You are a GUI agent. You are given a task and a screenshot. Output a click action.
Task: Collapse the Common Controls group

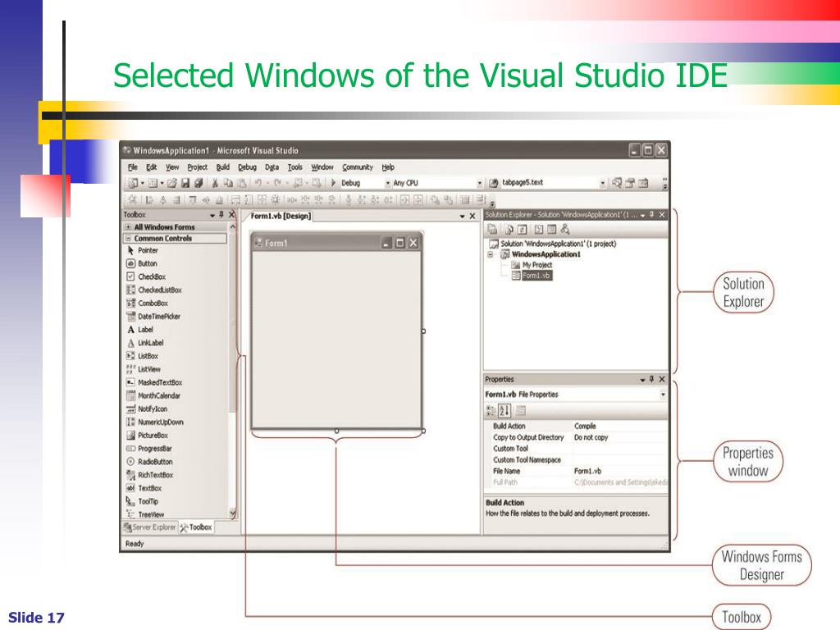(128, 239)
